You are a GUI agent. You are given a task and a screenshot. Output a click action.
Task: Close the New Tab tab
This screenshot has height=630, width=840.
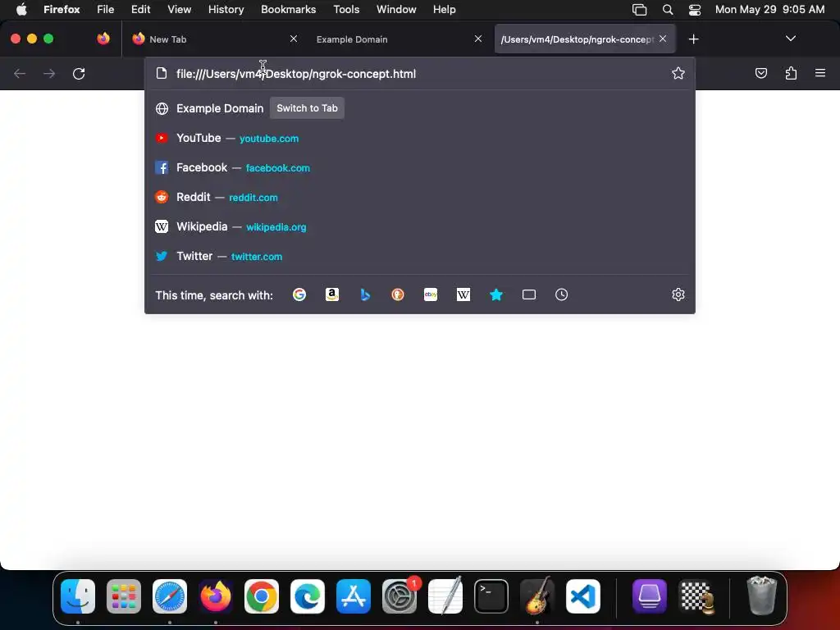coord(294,39)
